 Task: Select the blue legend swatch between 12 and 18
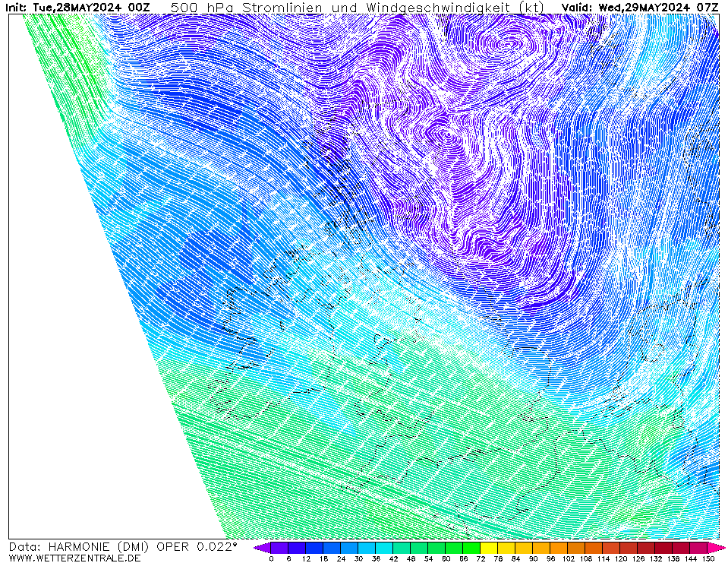314,548
